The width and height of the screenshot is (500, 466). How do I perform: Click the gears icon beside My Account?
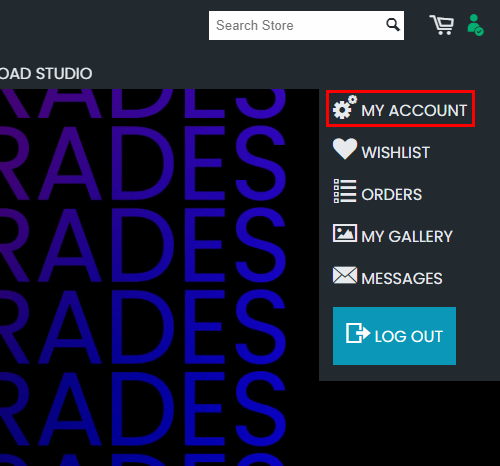coord(345,107)
